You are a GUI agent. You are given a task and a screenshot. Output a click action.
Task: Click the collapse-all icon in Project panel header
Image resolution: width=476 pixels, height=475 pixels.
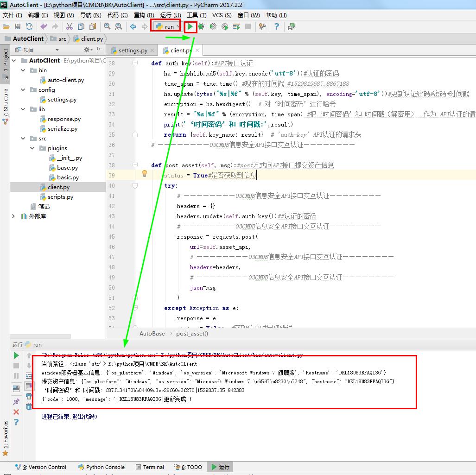[x=99, y=50]
